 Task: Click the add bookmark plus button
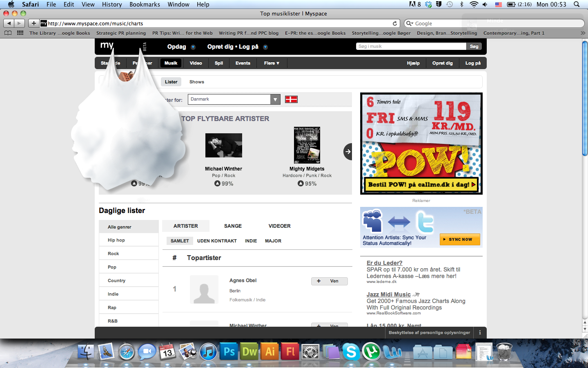click(x=34, y=23)
